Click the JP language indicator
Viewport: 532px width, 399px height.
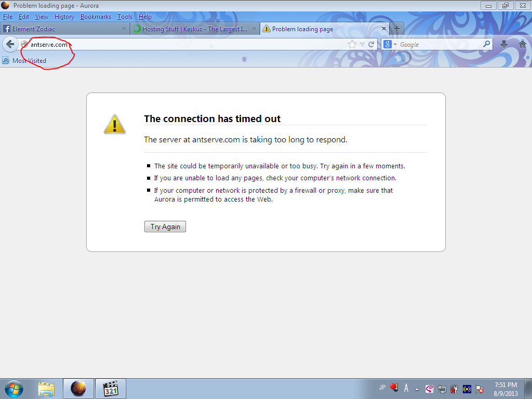(382, 388)
